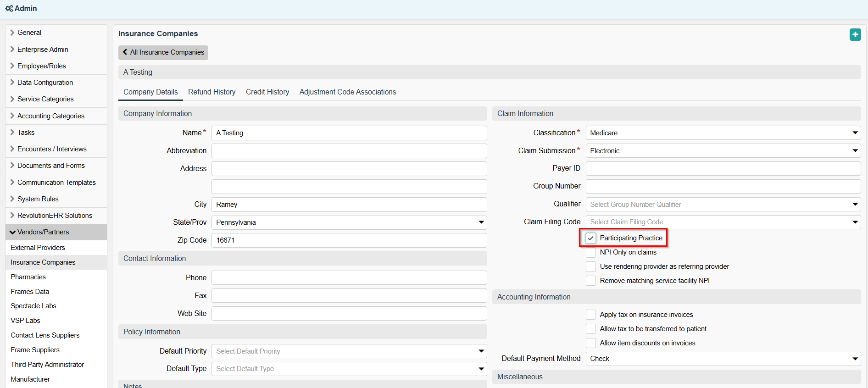The height and width of the screenshot is (388, 868).
Task: Go back to All Insurance Companies
Action: pos(163,52)
